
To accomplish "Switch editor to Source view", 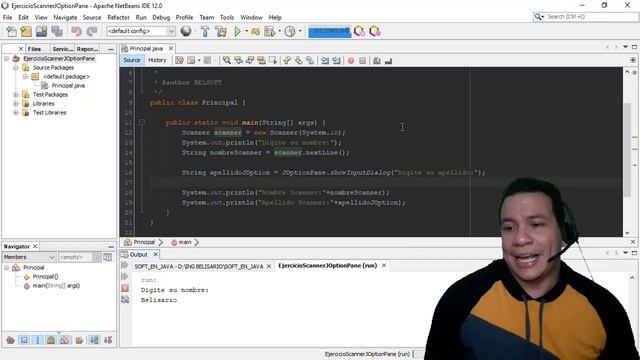I will (x=131, y=60).
